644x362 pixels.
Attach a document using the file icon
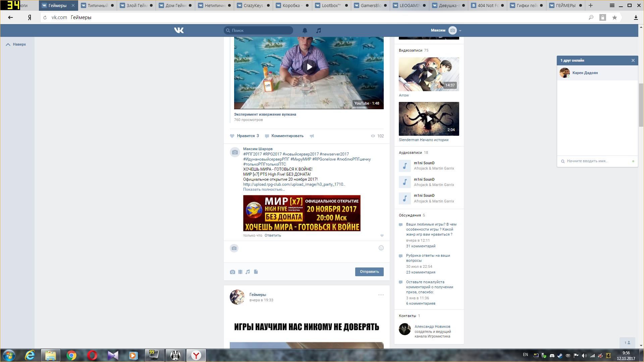(x=256, y=272)
